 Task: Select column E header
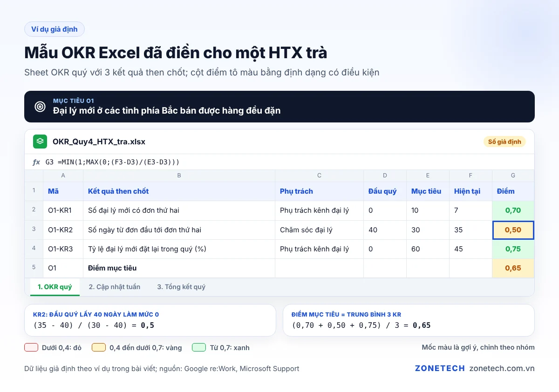pyautogui.click(x=428, y=176)
